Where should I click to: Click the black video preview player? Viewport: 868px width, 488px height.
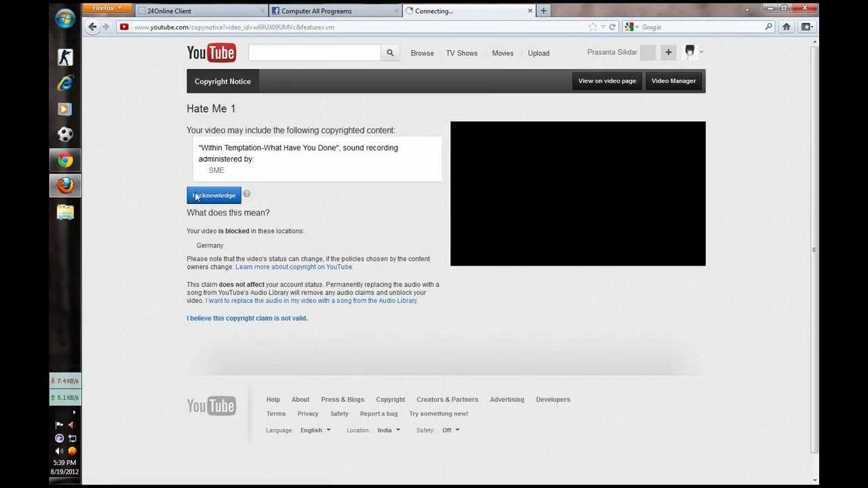point(578,194)
